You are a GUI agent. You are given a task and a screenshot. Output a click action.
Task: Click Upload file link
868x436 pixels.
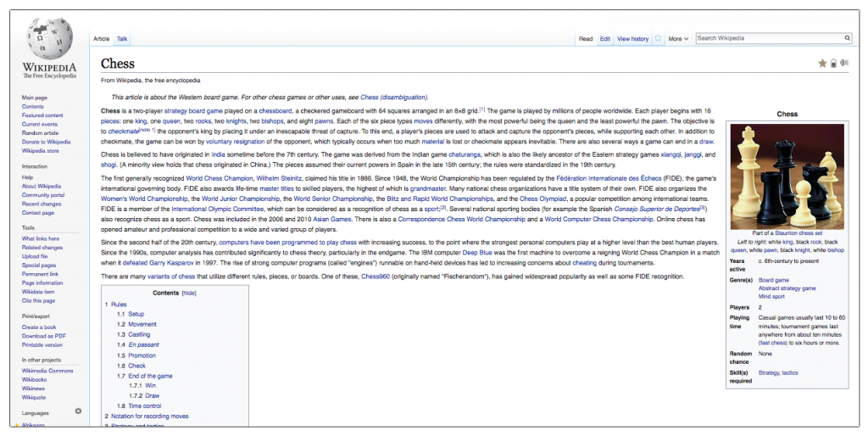click(x=35, y=256)
